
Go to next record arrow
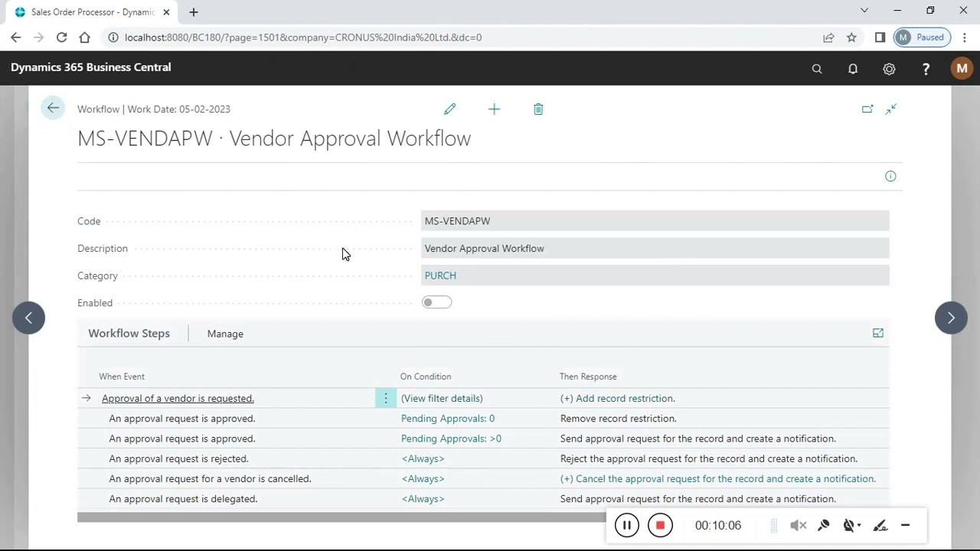coord(951,318)
